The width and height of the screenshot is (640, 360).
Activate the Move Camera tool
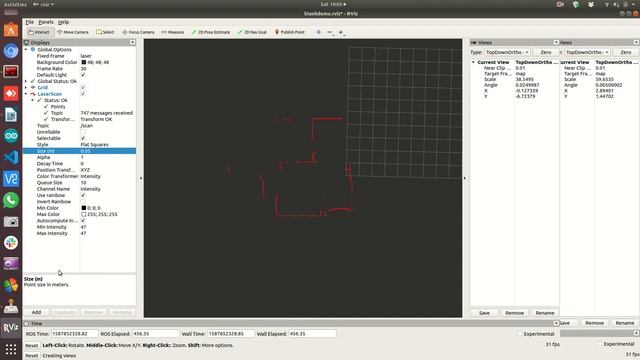pos(73,32)
